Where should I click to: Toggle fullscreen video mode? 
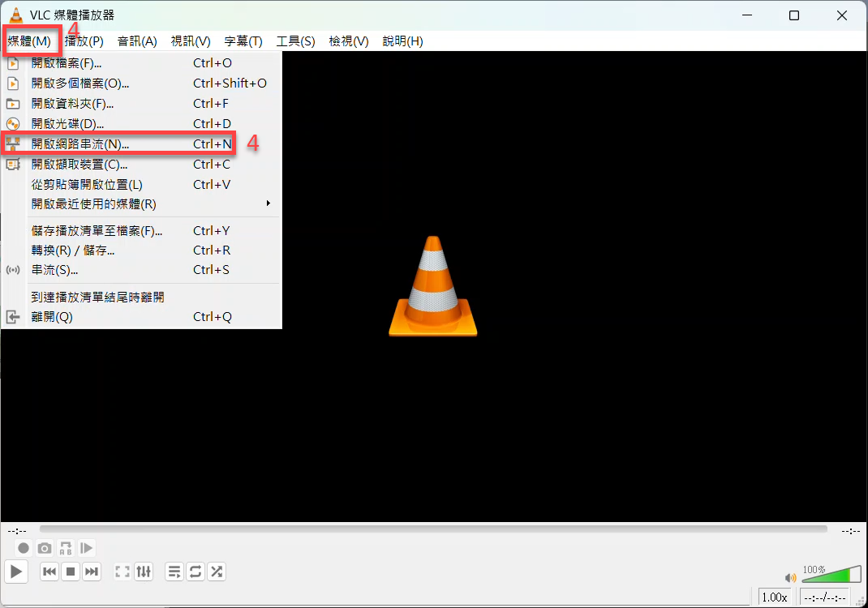[122, 572]
